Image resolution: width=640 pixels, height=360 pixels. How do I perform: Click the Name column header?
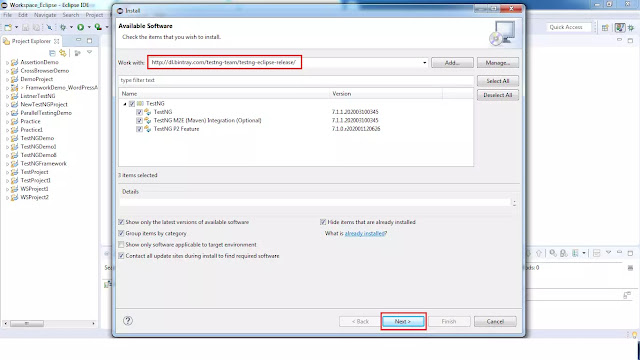224,94
